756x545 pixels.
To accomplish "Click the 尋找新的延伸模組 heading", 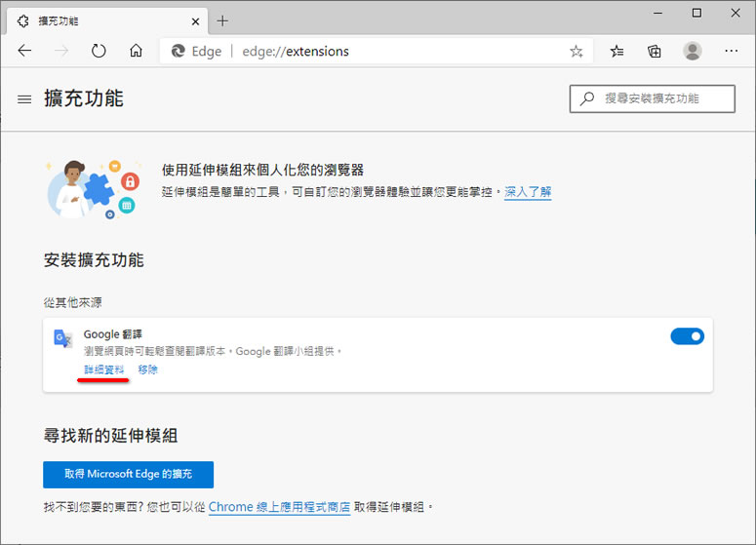I will [110, 436].
